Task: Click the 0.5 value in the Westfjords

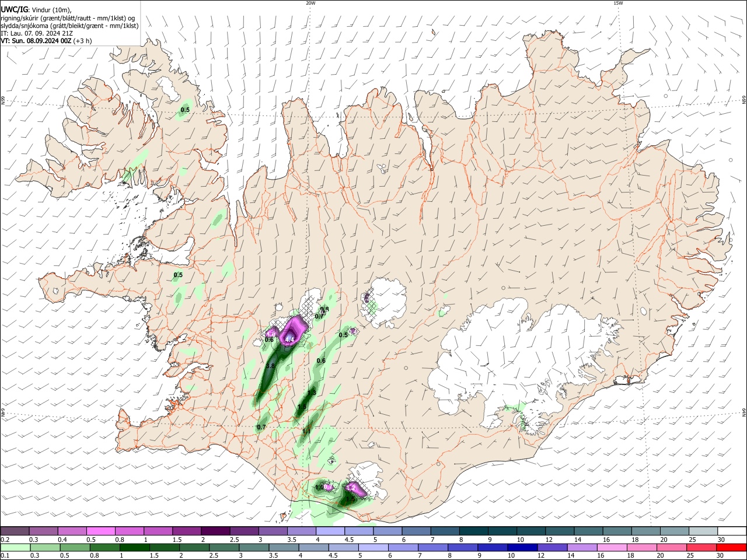Action: 185,110
